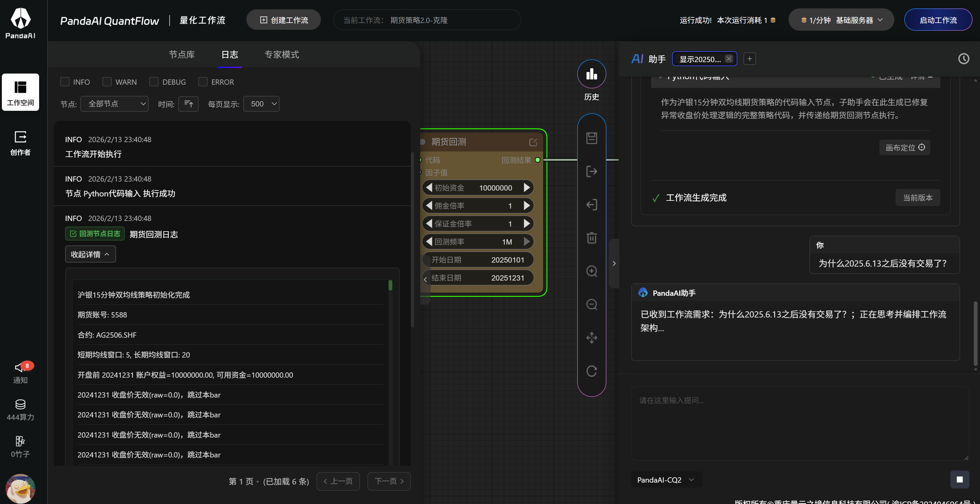The width and height of the screenshot is (980, 504).
Task: Open the 历史 history chart icon
Action: coord(591,74)
